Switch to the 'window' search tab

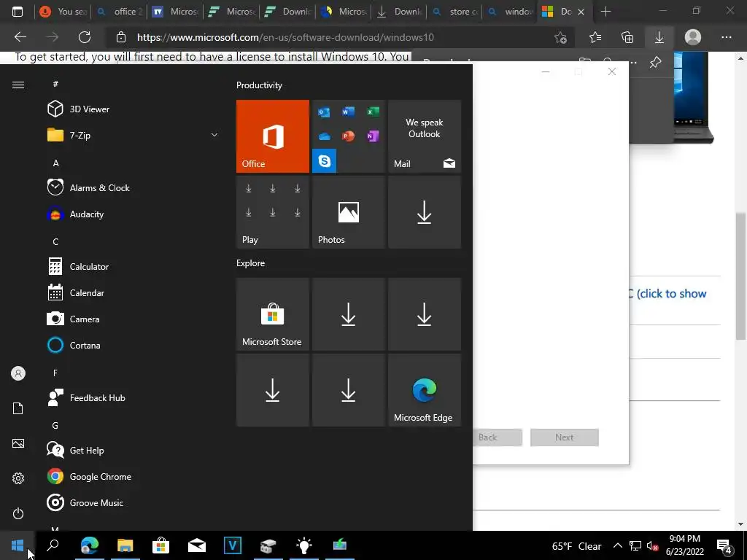pos(510,12)
